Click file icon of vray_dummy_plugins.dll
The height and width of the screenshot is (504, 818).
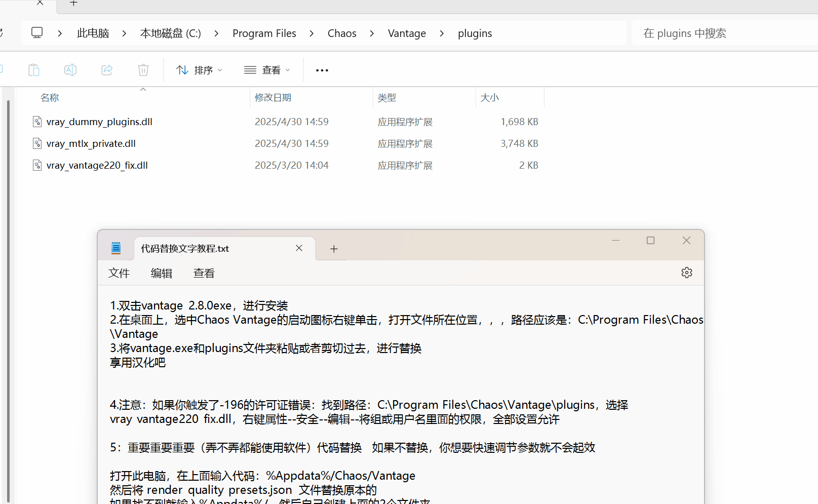37,122
